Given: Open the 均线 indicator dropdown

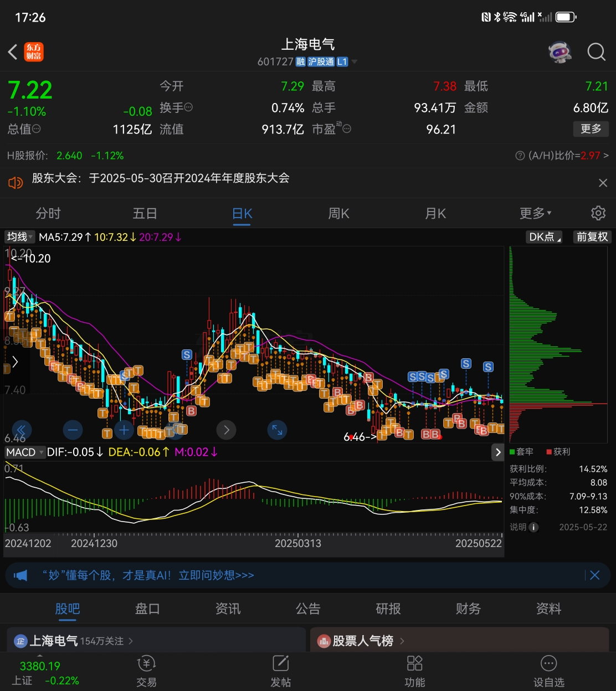Looking at the screenshot, I should click(20, 237).
